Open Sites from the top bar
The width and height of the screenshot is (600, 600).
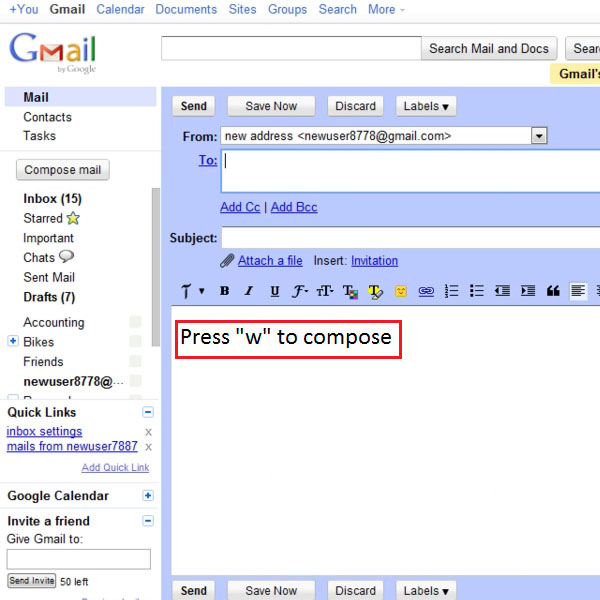tap(242, 9)
